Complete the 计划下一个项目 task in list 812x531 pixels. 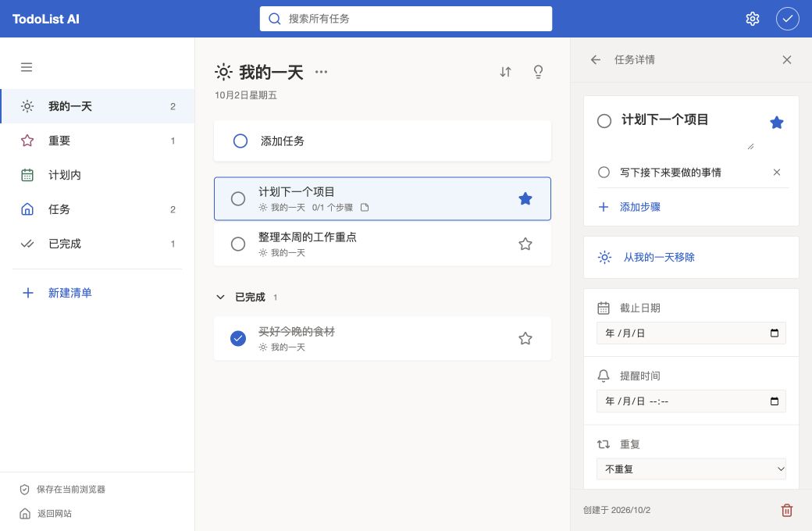click(237, 199)
